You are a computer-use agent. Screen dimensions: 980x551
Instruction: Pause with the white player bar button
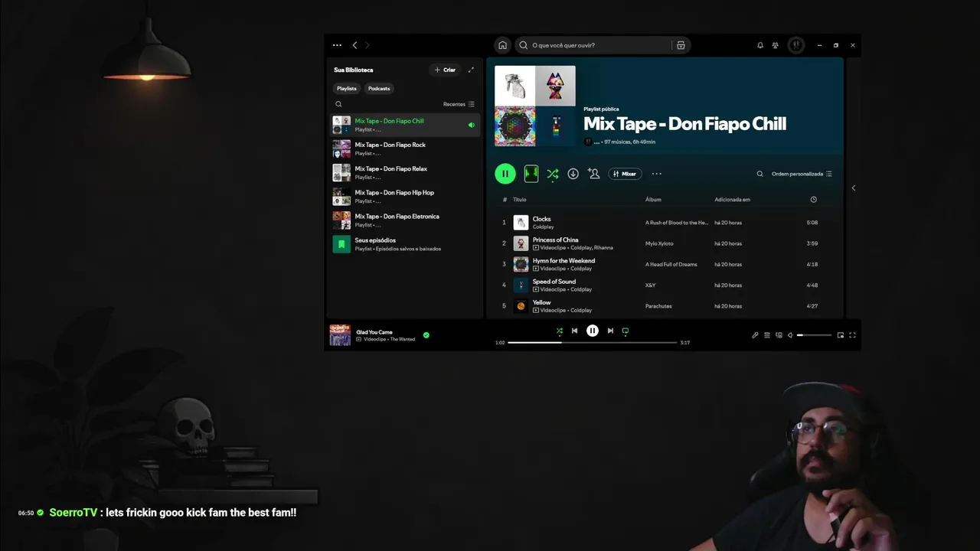click(x=592, y=331)
